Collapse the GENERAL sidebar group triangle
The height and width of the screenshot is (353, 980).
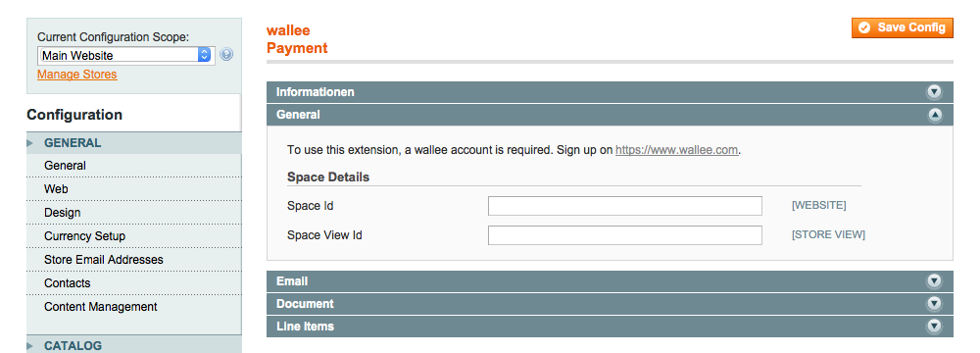[30, 143]
